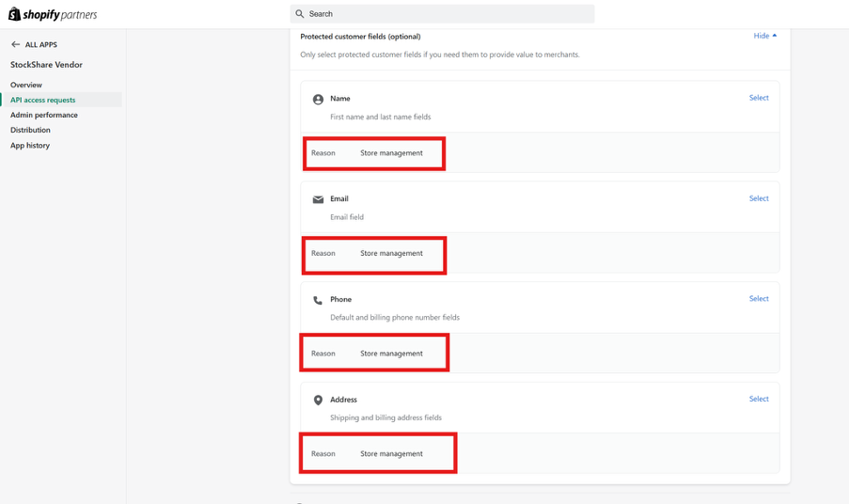Screen dimensions: 850x504
Task: Open the Distribution page
Action: pos(30,130)
